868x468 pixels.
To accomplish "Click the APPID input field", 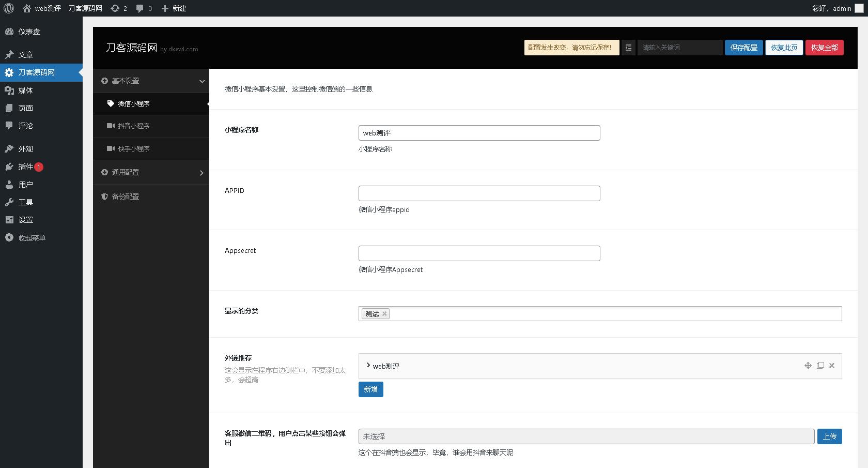I will (479, 193).
